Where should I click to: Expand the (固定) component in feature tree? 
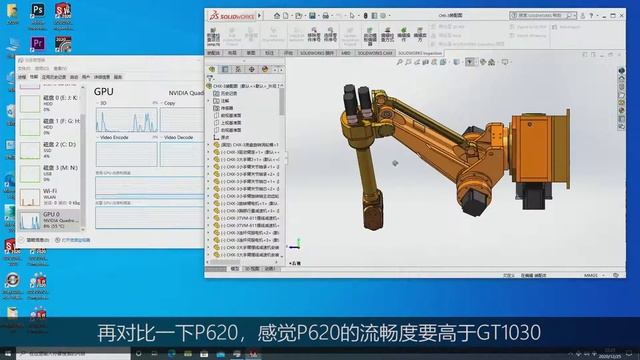pos(209,145)
